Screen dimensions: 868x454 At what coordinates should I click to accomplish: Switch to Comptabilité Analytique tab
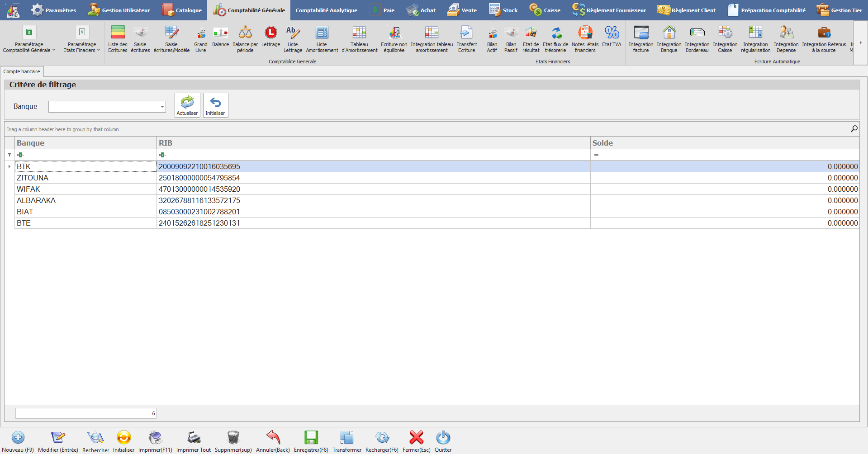click(326, 10)
